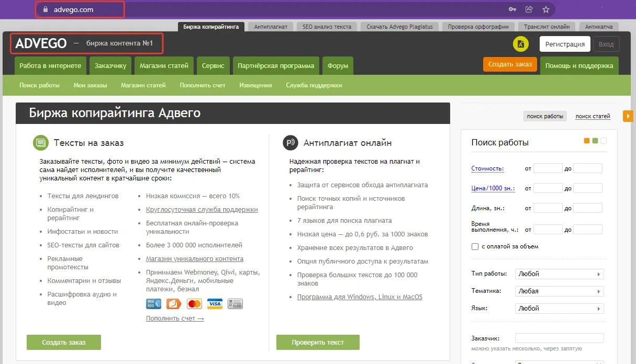This screenshot has height=364, width=636.
Task: Click the dark Антиплагиат онлайн icon
Action: pyautogui.click(x=291, y=143)
